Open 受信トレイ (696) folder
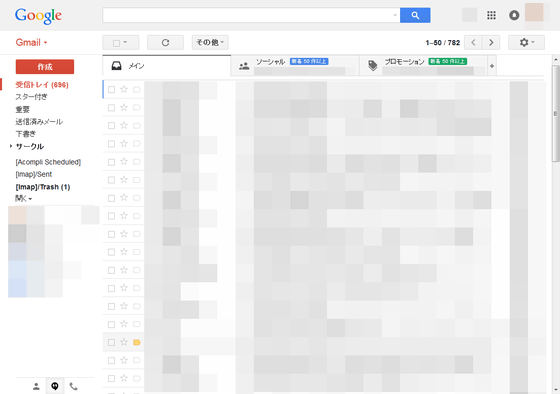Viewport: 560px width, 394px height. [x=42, y=85]
